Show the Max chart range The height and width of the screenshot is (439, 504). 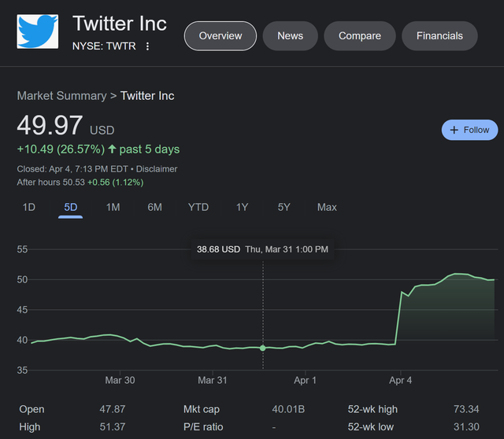[x=327, y=207]
